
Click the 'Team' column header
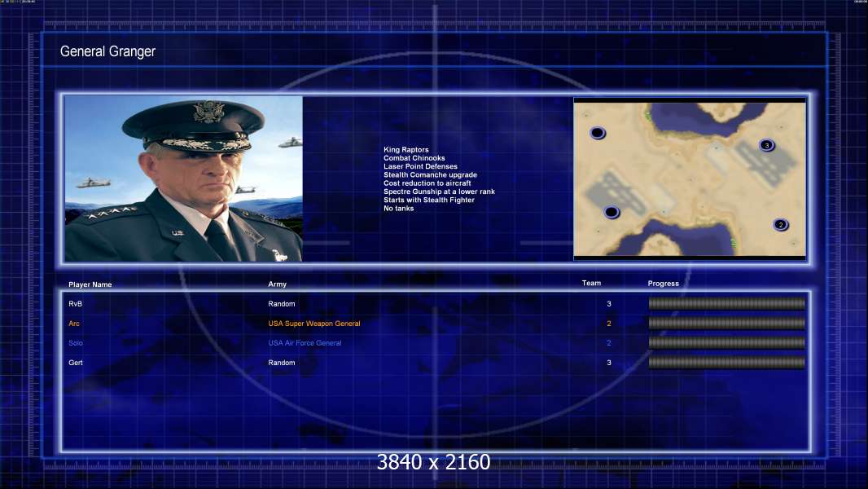591,283
